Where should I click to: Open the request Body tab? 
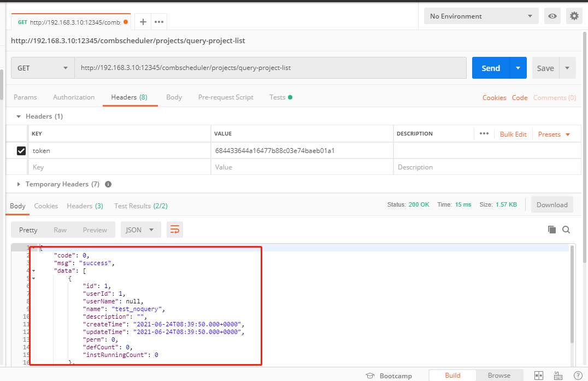[x=174, y=97]
